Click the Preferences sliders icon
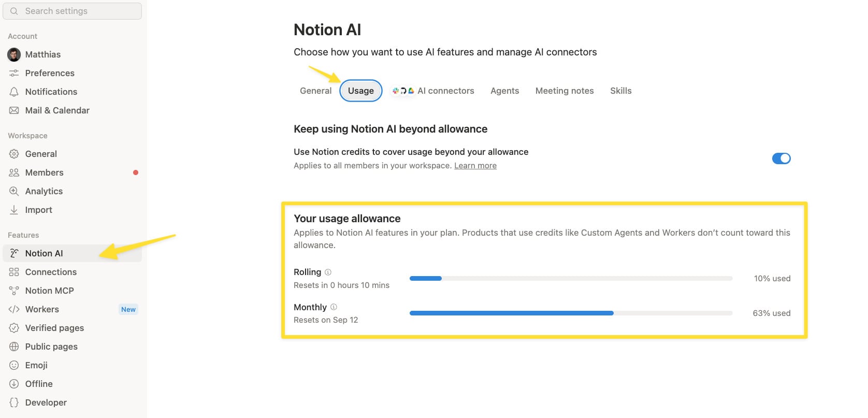The width and height of the screenshot is (868, 418). point(14,73)
